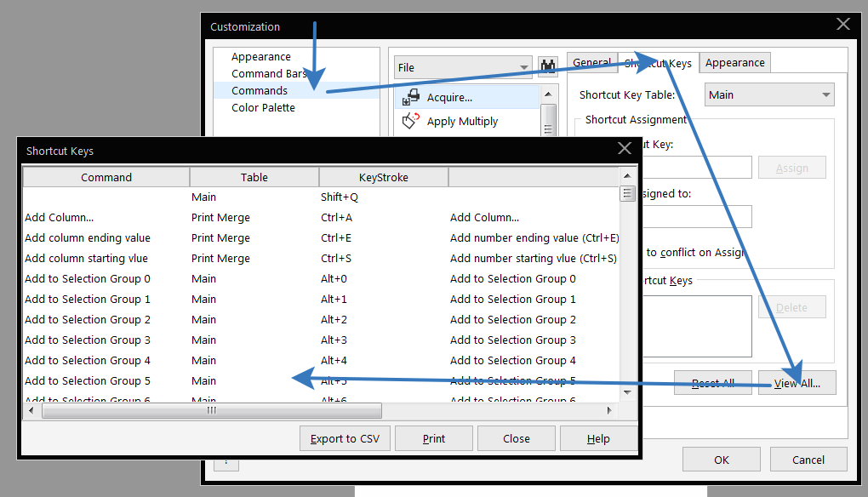Switch to the General tab in Customization
Image resolution: width=868 pixels, height=497 pixels.
point(591,62)
